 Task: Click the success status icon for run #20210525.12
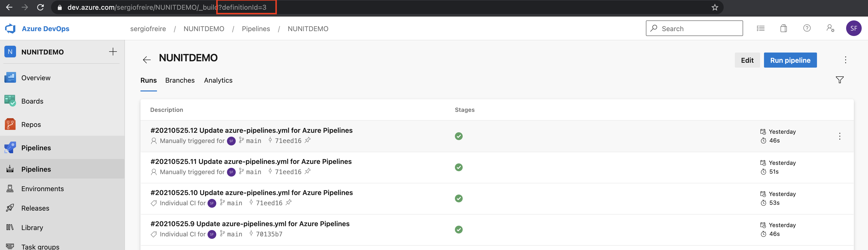(x=459, y=136)
